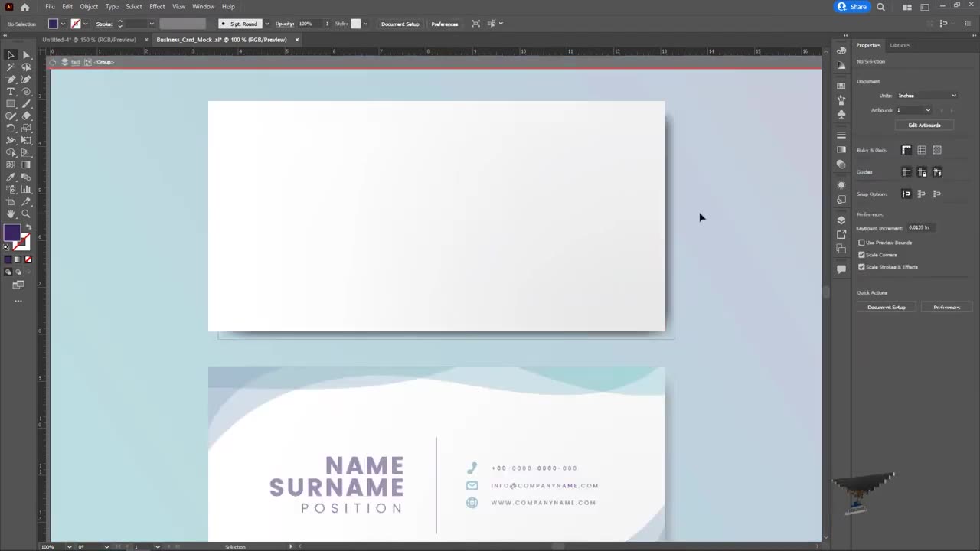
Task: Uncheck Scale Strokes & Effects option
Action: (861, 267)
